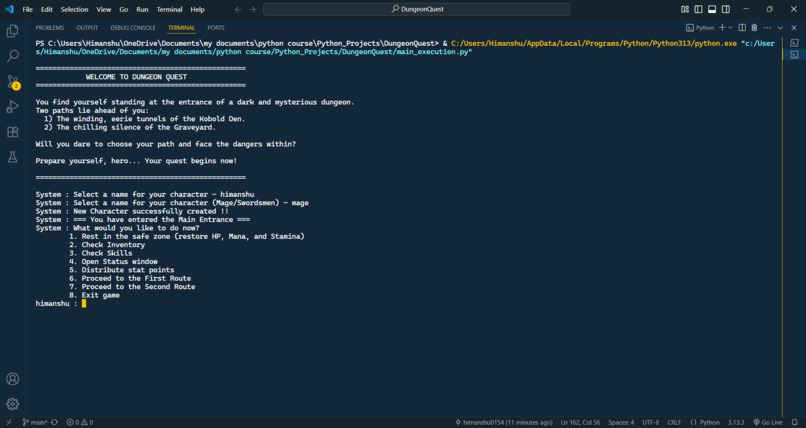Toggle the Primary Side Bar
806x428 pixels.
point(698,9)
